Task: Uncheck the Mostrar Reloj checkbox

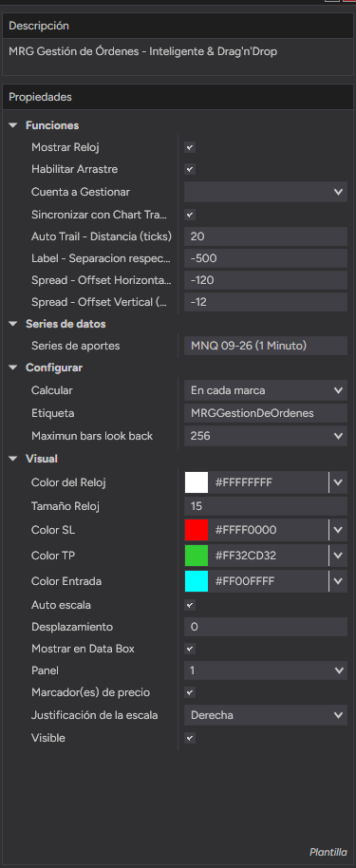Action: pos(190,148)
